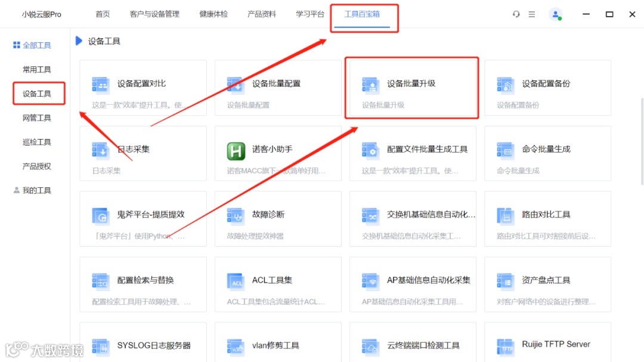Click the vlan修剪工具 title text
This screenshot has width=644, height=362.
[275, 345]
